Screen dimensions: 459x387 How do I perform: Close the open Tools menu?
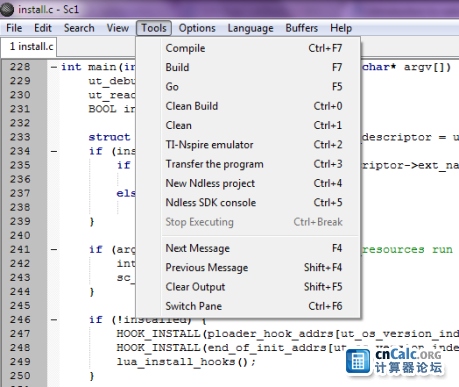click(154, 28)
